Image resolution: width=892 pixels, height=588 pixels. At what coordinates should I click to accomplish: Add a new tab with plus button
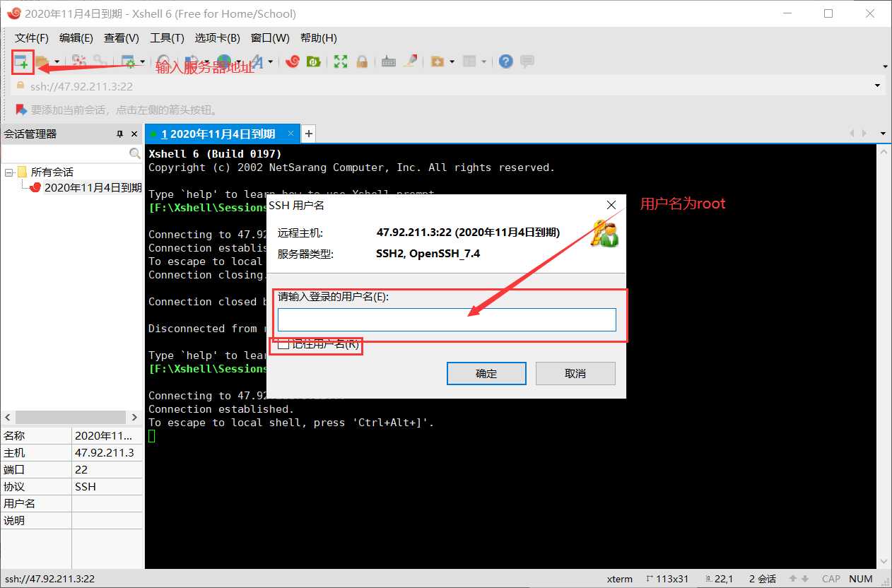308,134
